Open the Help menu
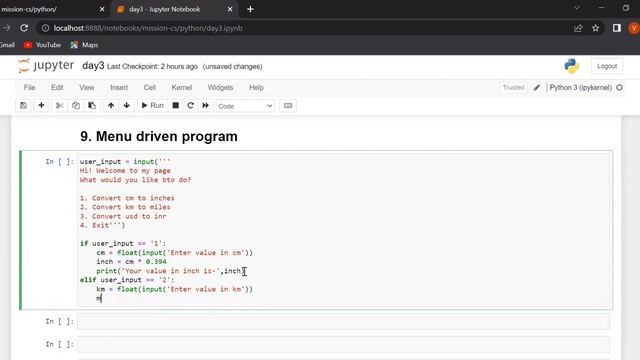 tap(256, 87)
